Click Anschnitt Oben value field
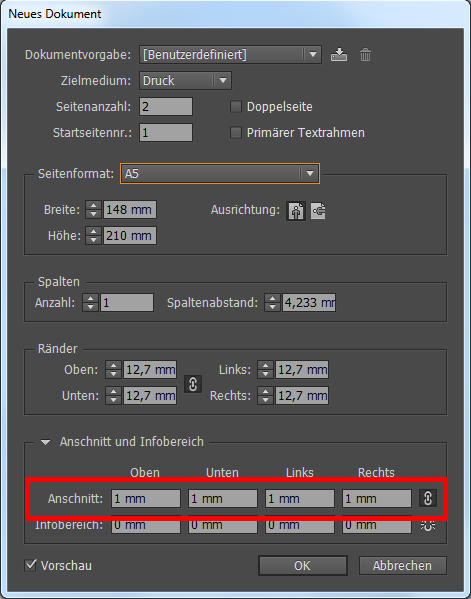 [146, 499]
